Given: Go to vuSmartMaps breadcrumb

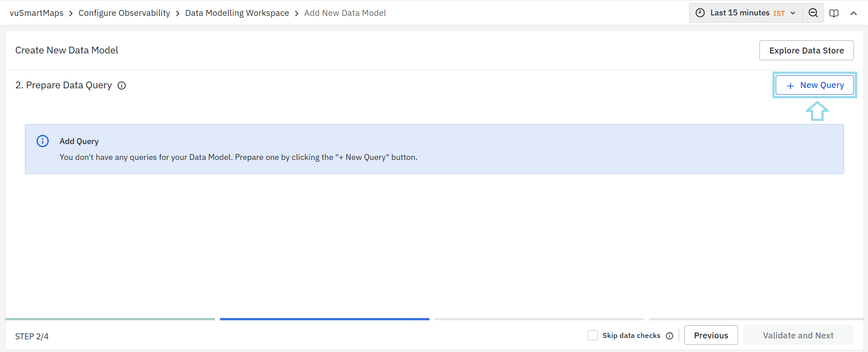Looking at the screenshot, I should (x=37, y=13).
